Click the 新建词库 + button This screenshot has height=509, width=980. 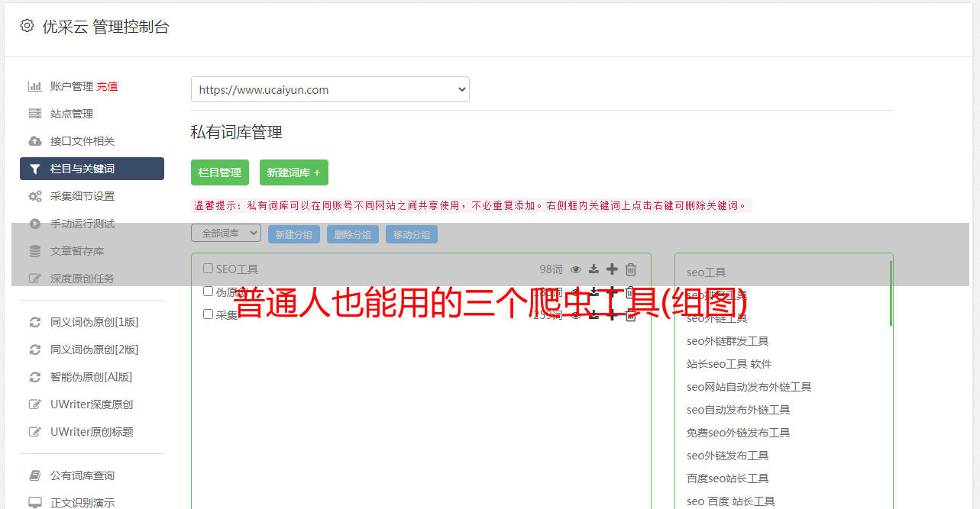coord(294,172)
